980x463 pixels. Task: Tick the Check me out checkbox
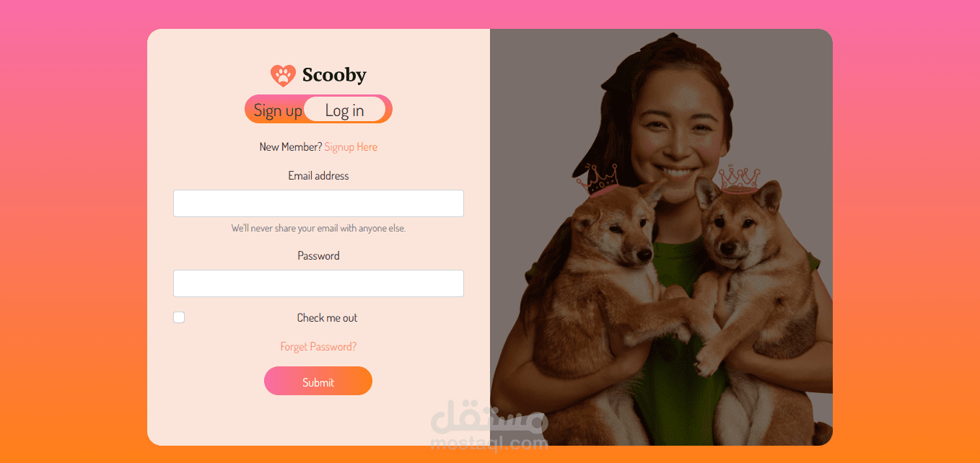179,317
